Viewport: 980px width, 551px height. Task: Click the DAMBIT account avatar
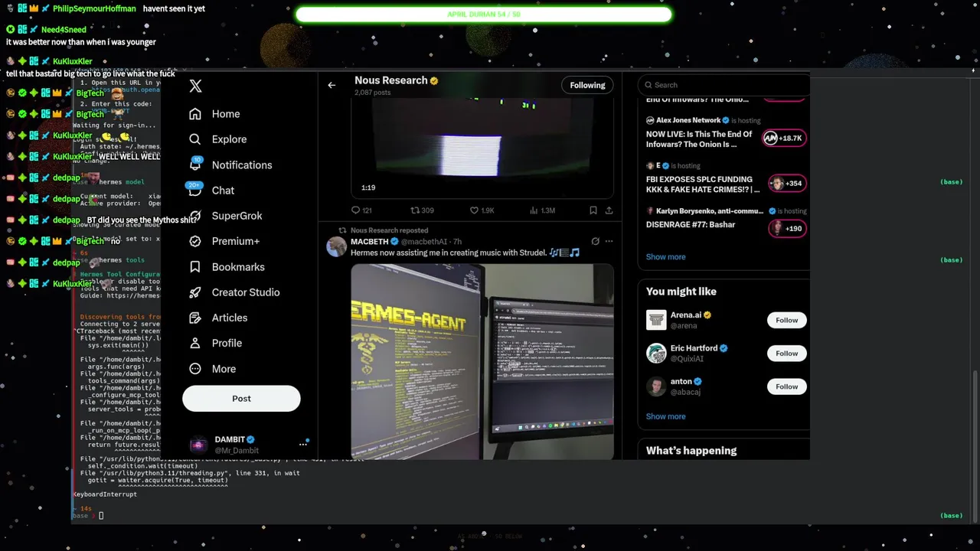click(x=198, y=445)
